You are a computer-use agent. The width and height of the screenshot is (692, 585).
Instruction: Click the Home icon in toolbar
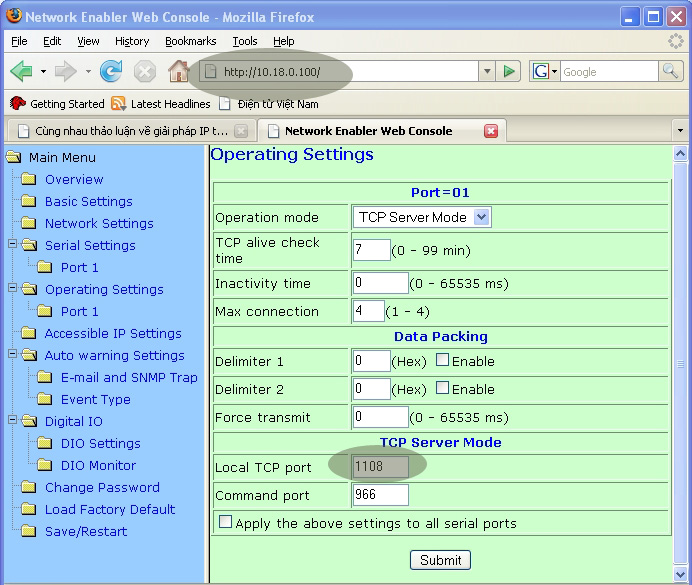(179, 71)
